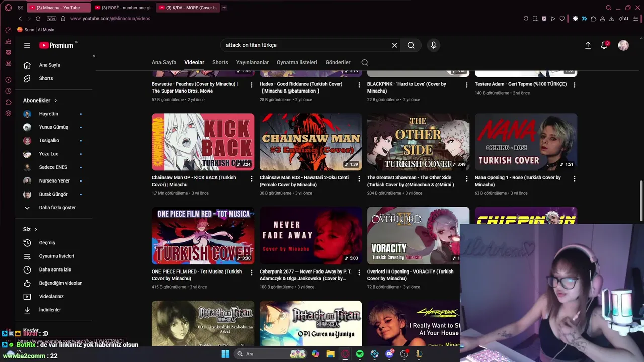This screenshot has height=362, width=644.
Task: Open options menu for Tot Musica video
Action: pyautogui.click(x=252, y=273)
